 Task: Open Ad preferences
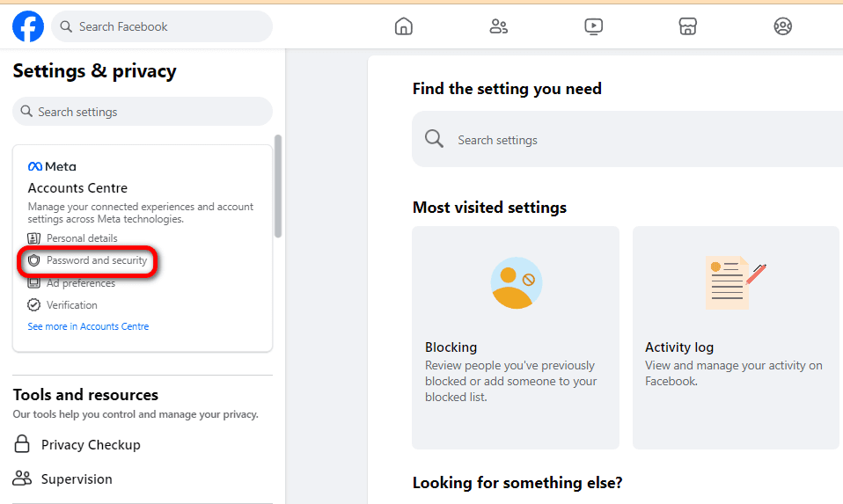tap(81, 283)
